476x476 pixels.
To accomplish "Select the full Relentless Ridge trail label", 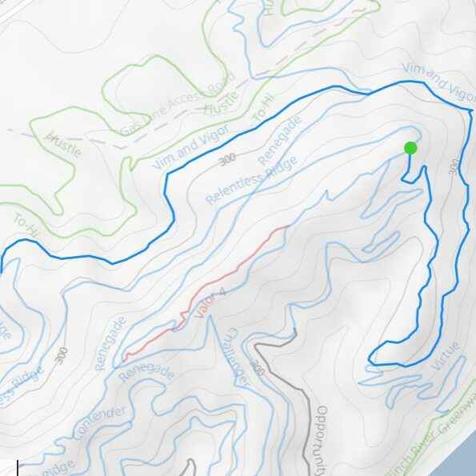I will 251,180.
